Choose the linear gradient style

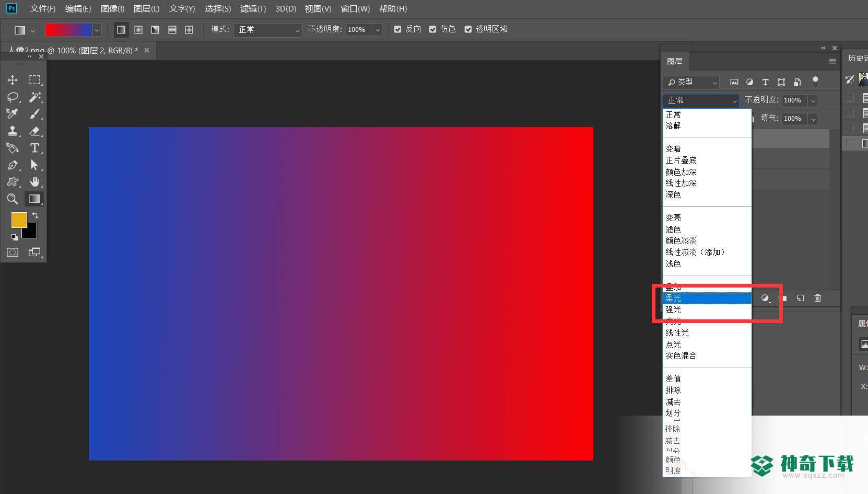[121, 30]
